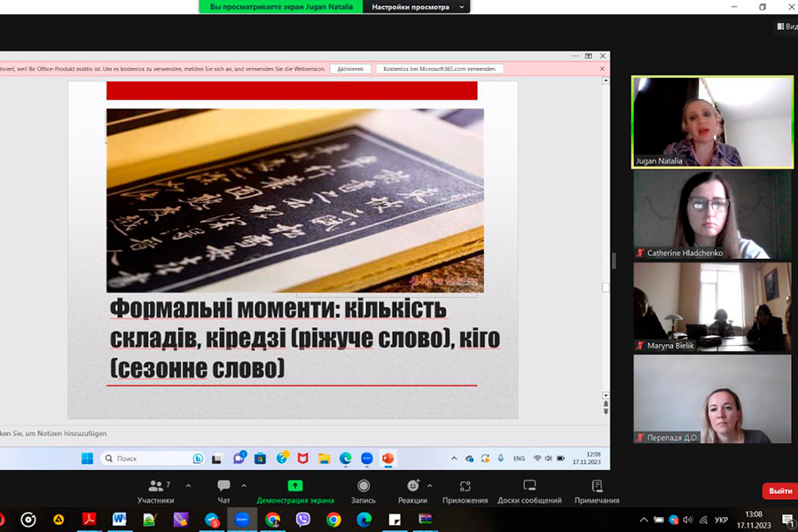Click the divider handle beside the video panel
This screenshot has width=798, height=532.
point(614,261)
